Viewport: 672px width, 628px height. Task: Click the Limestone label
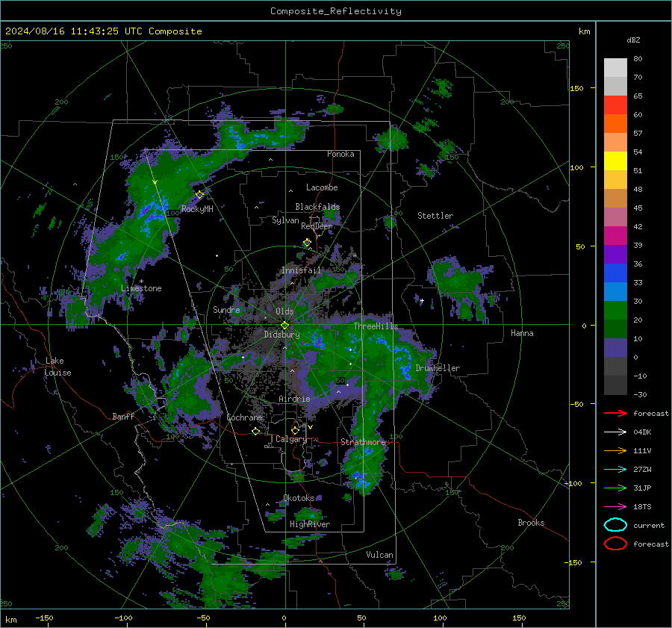141,288
